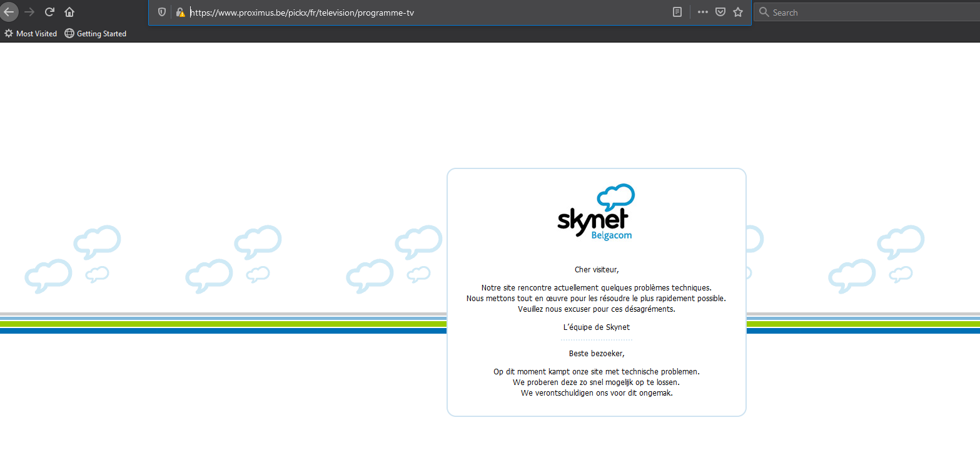Click the search magnifier icon

point(764,12)
